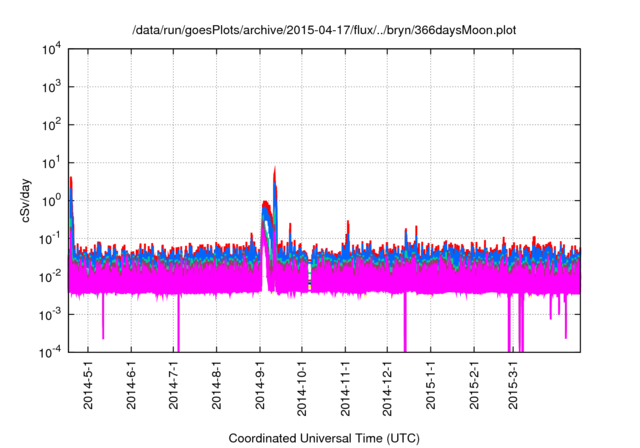Click the plot title file path
Viewport: 640px width, 448px height.
tap(324, 30)
